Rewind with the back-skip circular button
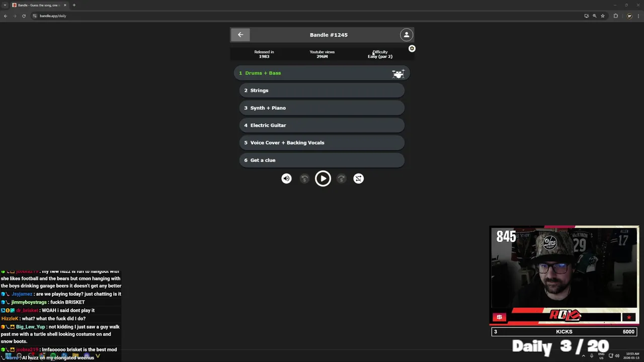This screenshot has width=644, height=362. [x=304, y=178]
